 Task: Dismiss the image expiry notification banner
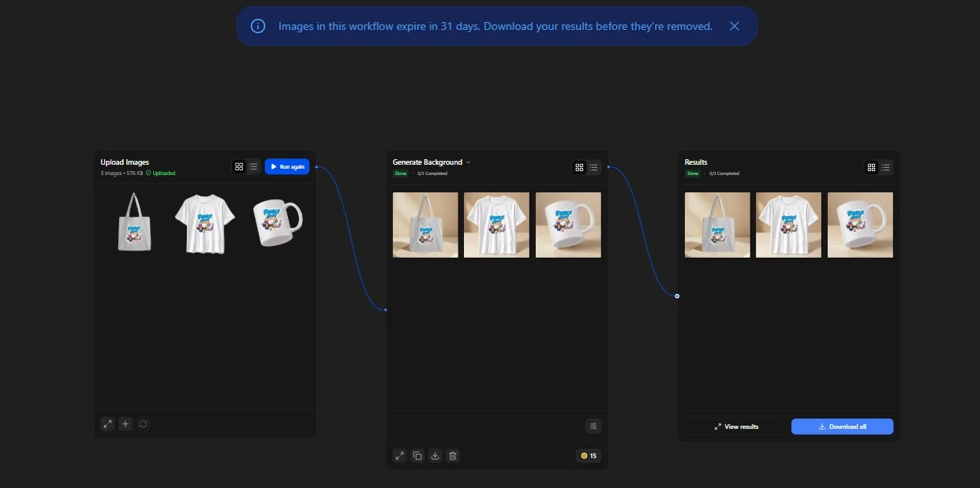tap(735, 26)
